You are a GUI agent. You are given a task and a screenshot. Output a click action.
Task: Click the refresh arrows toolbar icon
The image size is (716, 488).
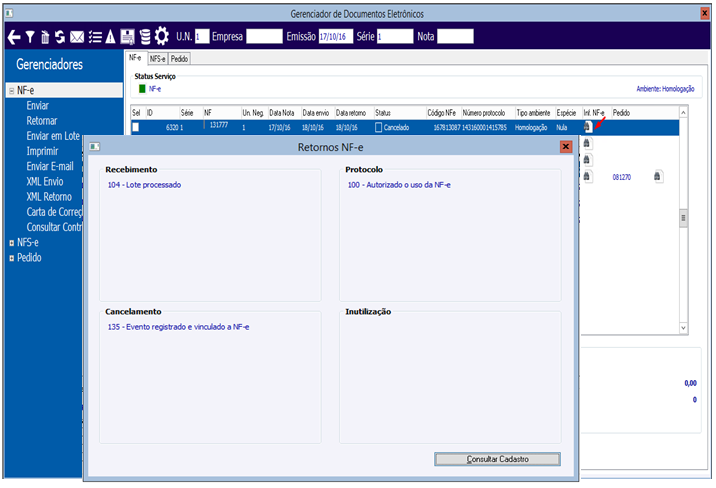[60, 37]
